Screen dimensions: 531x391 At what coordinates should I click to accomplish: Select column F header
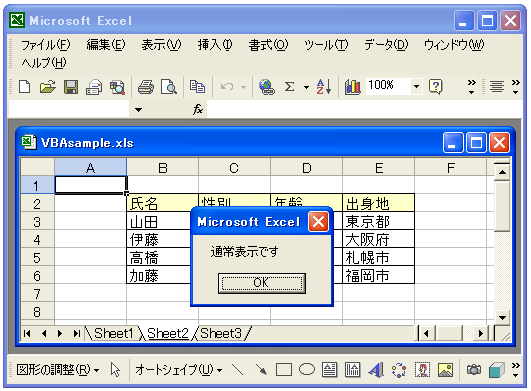(450, 168)
